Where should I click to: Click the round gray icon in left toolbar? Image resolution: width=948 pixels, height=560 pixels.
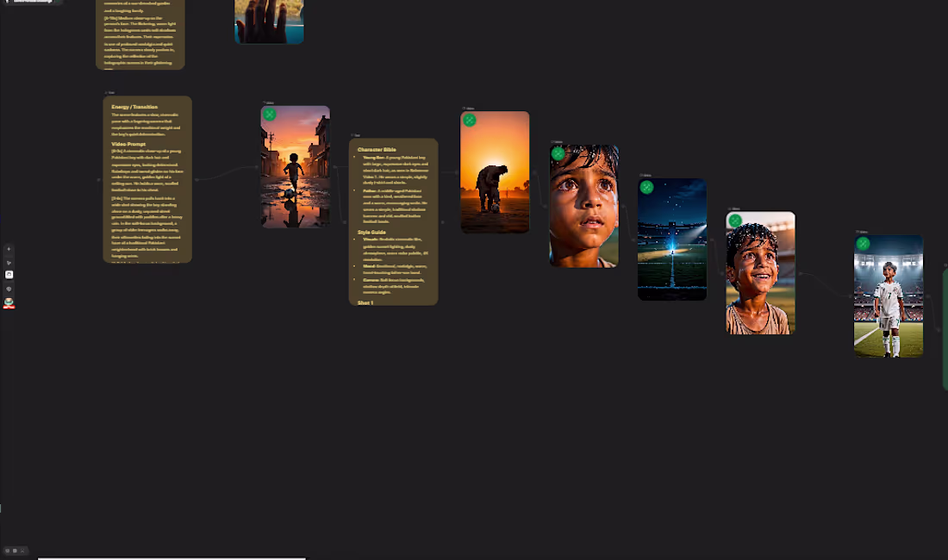click(x=9, y=289)
